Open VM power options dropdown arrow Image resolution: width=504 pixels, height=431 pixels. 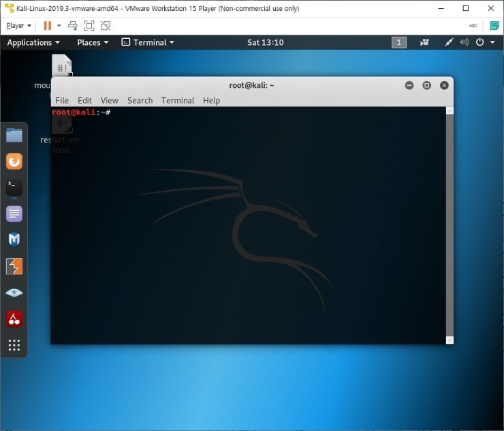(x=59, y=25)
